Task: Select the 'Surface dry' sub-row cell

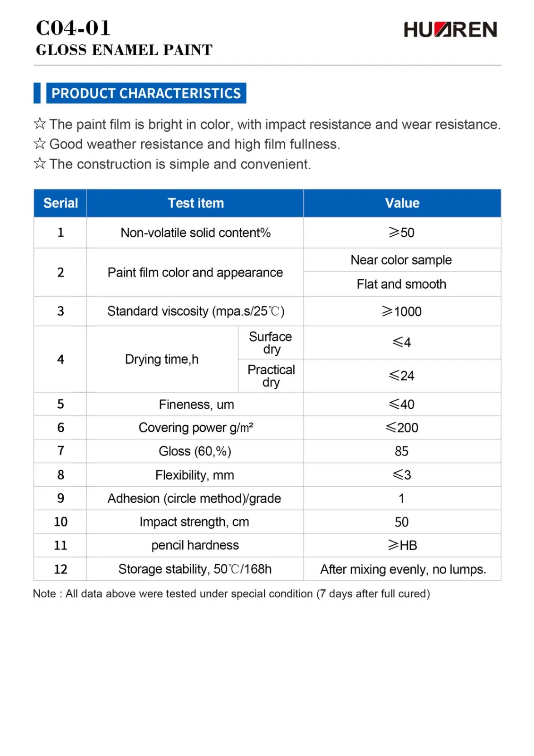Action: 271,343
